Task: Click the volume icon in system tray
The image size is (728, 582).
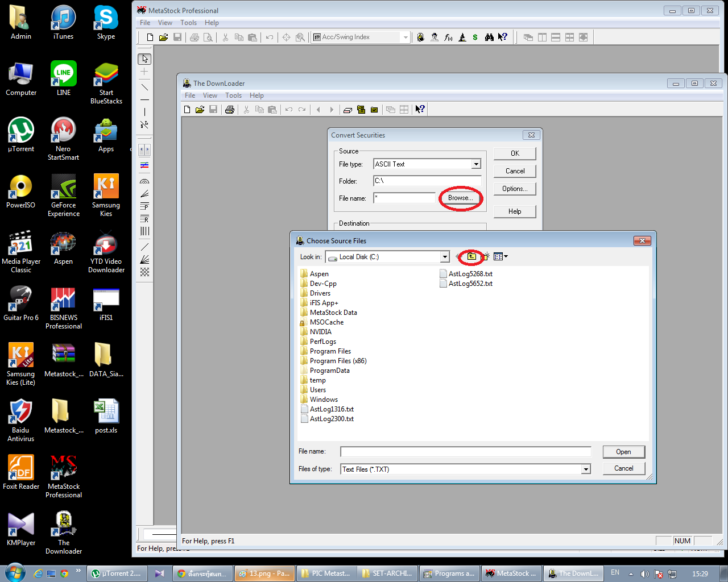Action: (x=644, y=573)
